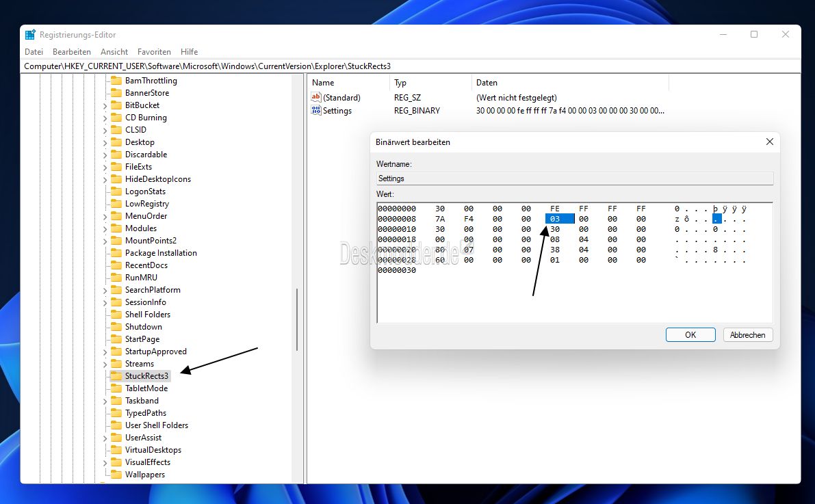Click the RunMRU folder icon

tap(116, 278)
